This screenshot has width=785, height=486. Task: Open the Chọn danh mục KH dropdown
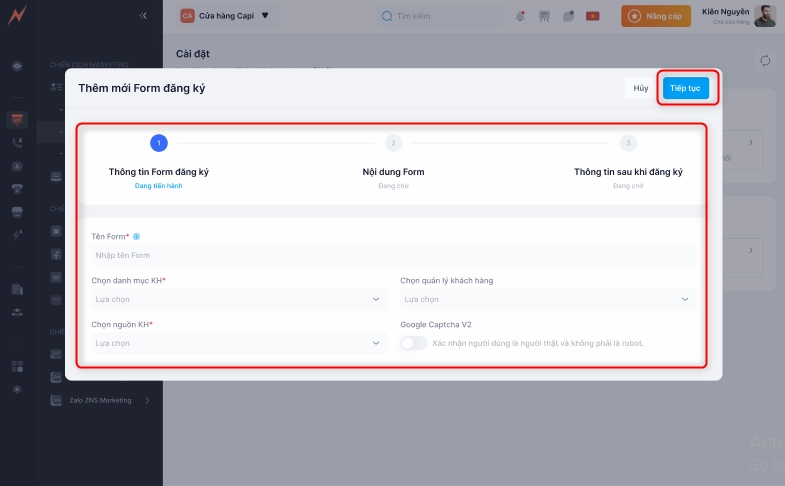tap(238, 299)
